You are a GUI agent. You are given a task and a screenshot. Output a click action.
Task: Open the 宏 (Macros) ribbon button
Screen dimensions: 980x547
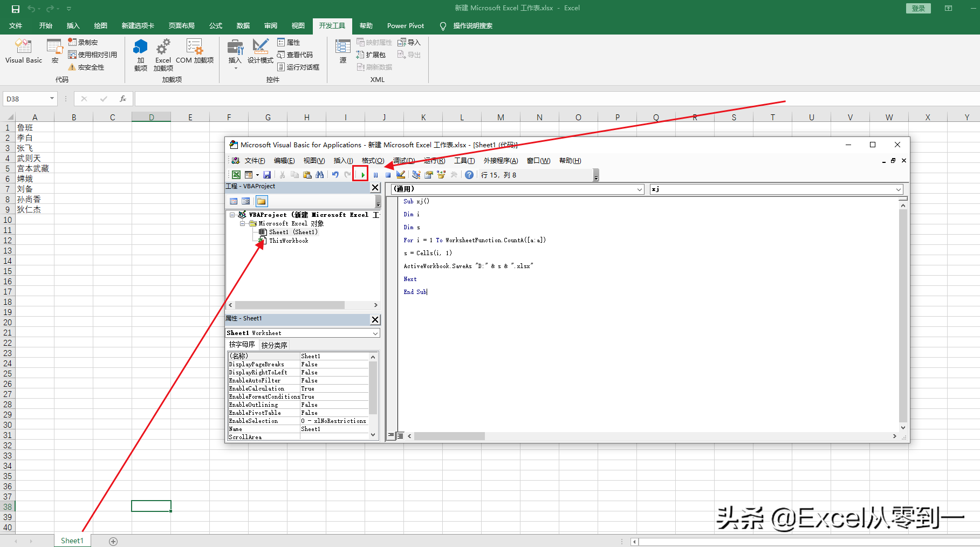point(54,52)
